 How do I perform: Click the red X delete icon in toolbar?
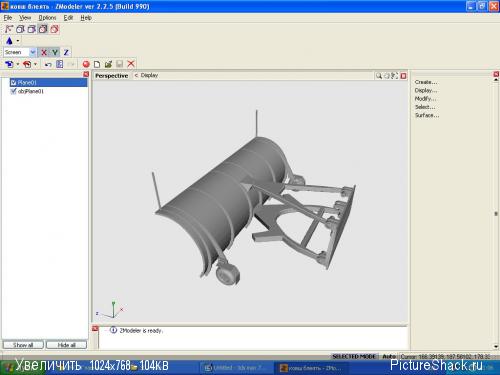[x=131, y=64]
